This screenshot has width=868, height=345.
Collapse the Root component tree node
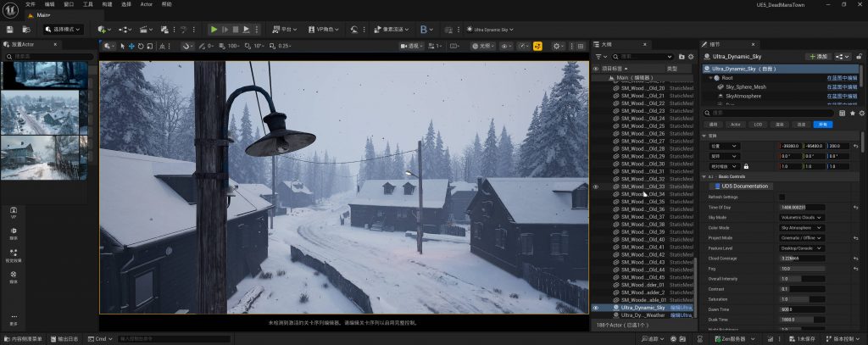point(710,78)
